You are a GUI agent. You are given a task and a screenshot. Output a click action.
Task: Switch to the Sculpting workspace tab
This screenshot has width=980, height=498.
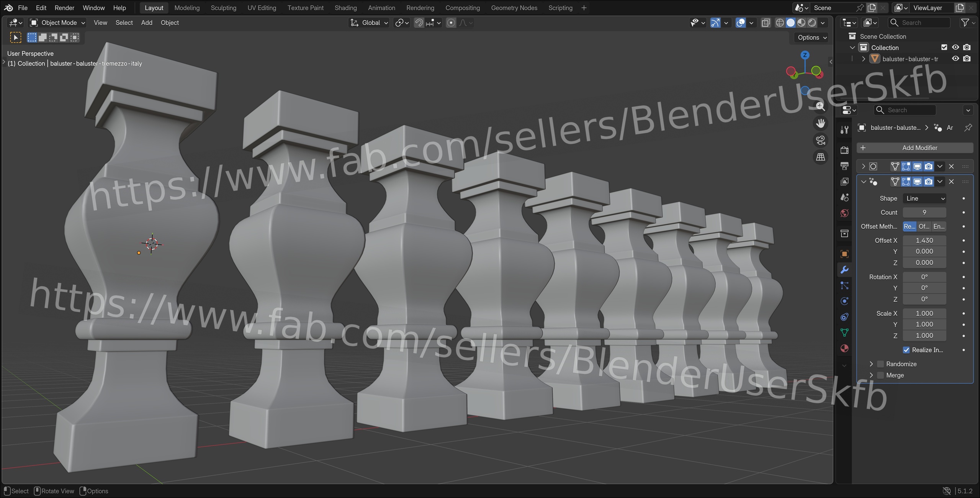tap(223, 8)
